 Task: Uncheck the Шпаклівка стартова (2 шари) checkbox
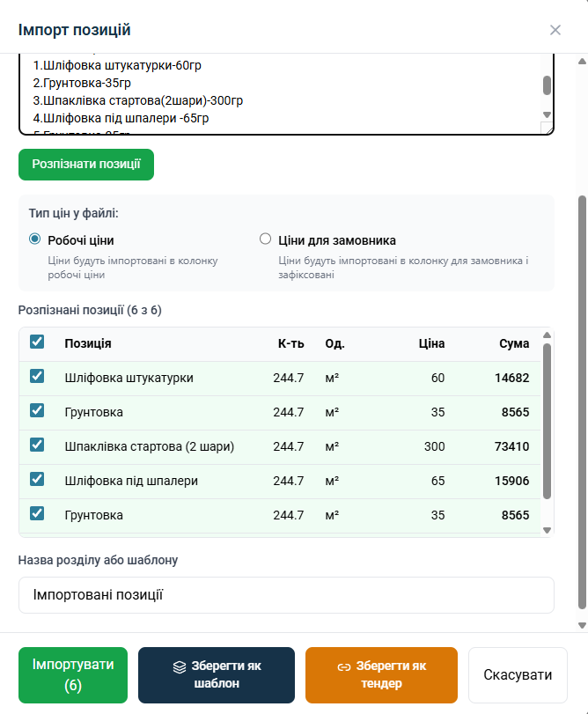coord(37,445)
